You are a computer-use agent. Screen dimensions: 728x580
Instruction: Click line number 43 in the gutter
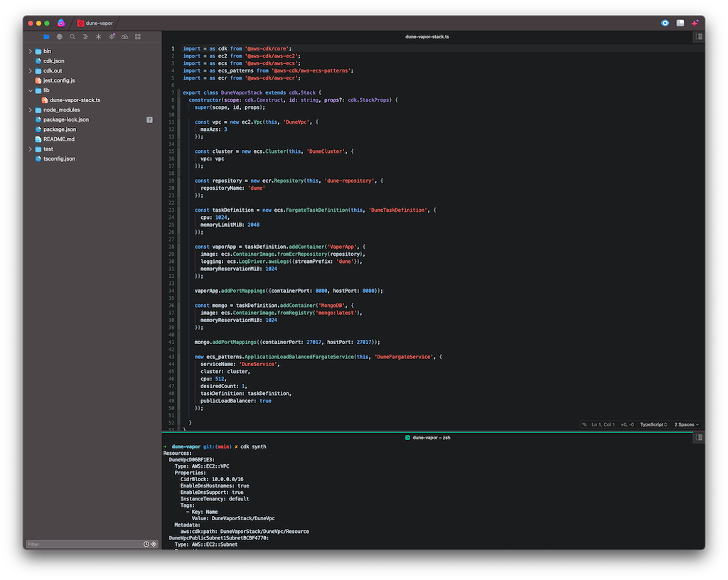171,357
